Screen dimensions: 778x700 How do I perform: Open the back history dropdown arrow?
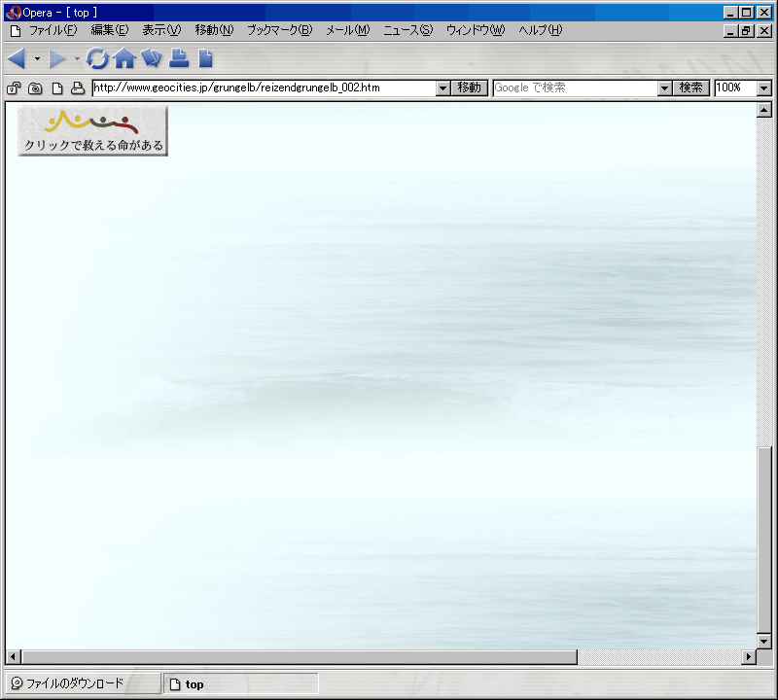coord(37,59)
